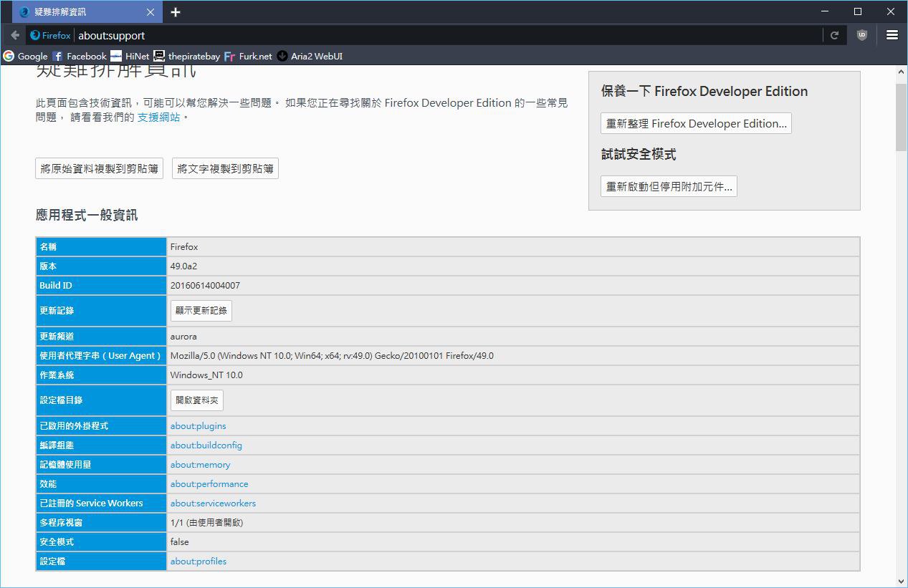Open the Google bookmark
This screenshot has width=908, height=588.
[x=26, y=56]
